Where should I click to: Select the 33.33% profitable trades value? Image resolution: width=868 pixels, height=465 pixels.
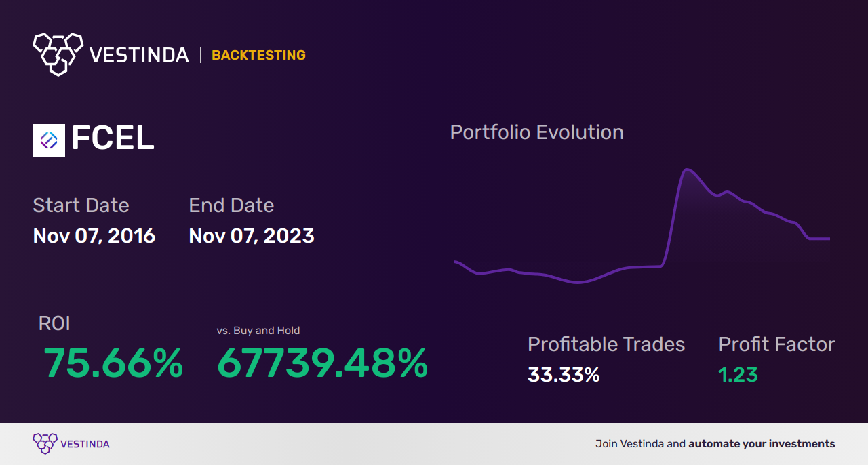pyautogui.click(x=564, y=375)
